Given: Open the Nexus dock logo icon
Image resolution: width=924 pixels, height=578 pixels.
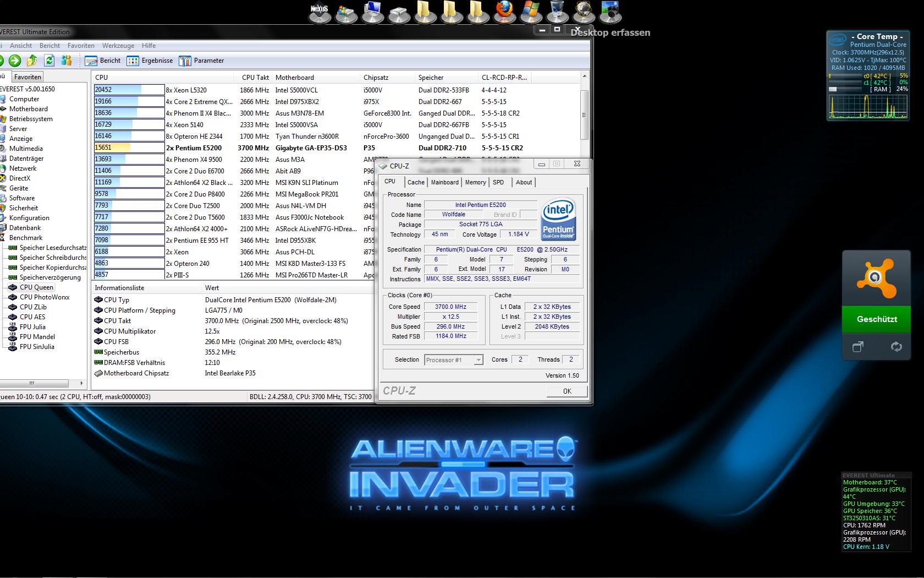Looking at the screenshot, I should pyautogui.click(x=320, y=12).
